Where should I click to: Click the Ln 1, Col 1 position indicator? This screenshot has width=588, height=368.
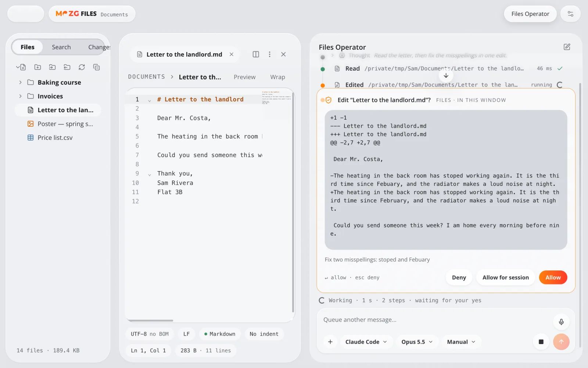tap(148, 351)
